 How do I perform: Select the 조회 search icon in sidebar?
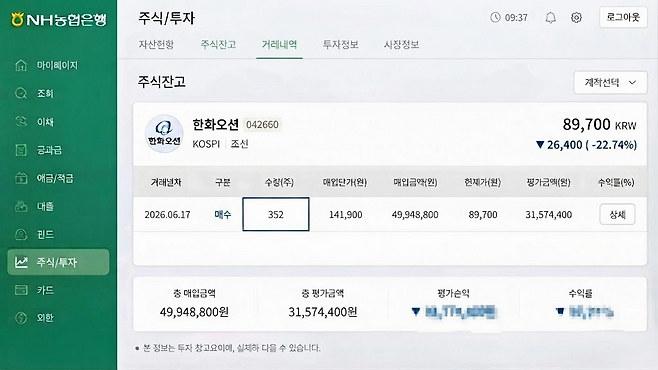click(21, 93)
